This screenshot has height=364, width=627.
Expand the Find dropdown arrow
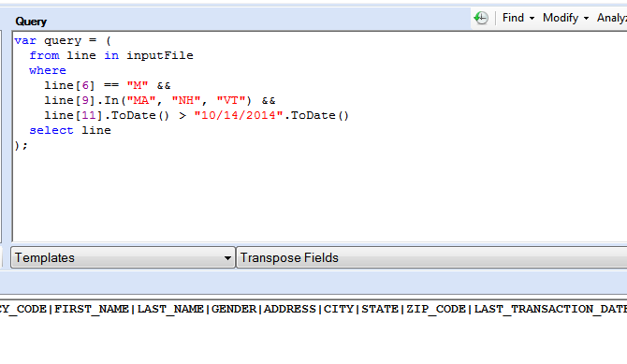pos(532,19)
